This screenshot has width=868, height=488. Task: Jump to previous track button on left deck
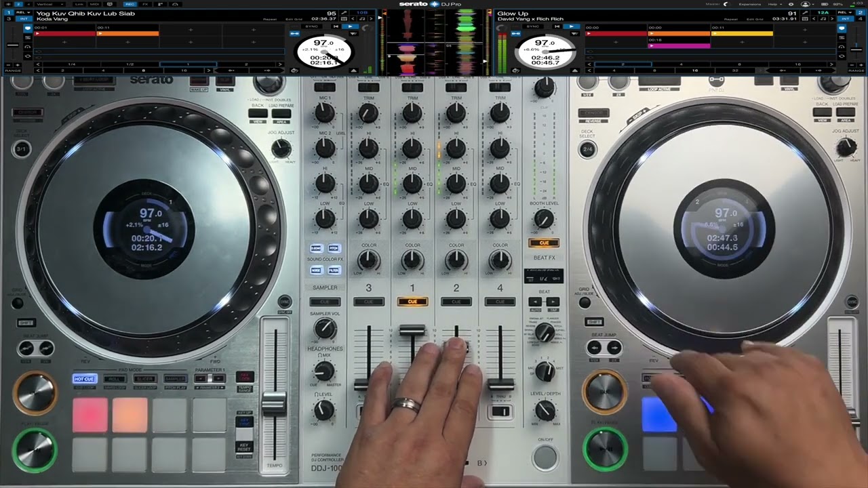pyautogui.click(x=336, y=26)
